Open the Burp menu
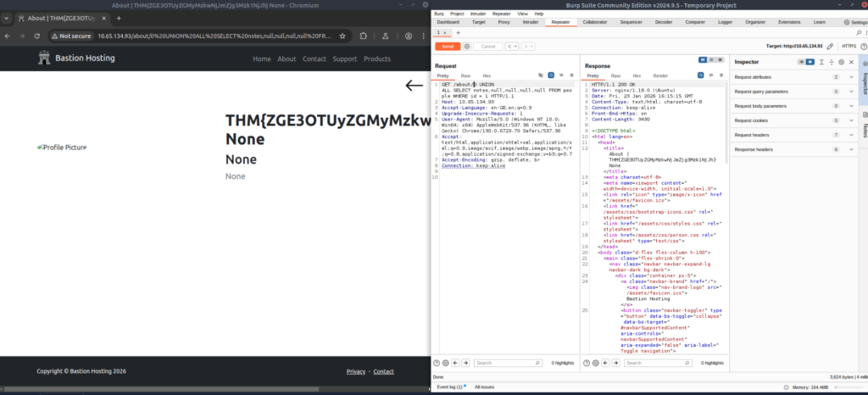 click(439, 14)
